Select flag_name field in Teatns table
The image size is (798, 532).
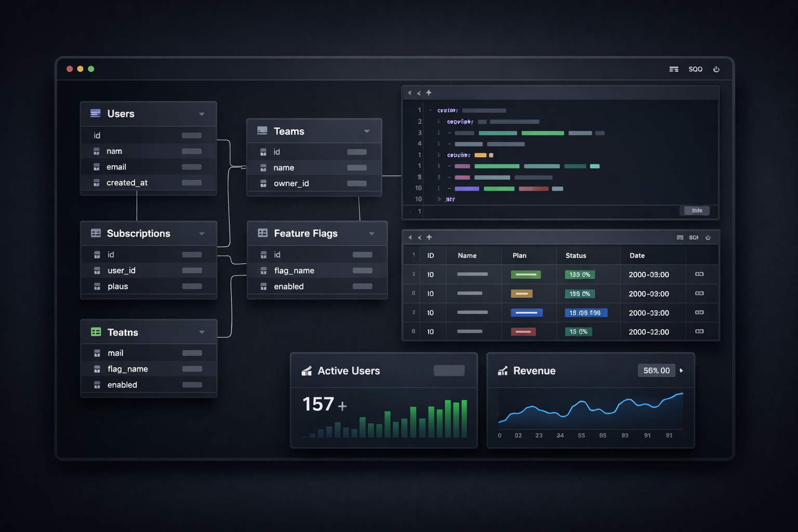pos(149,369)
